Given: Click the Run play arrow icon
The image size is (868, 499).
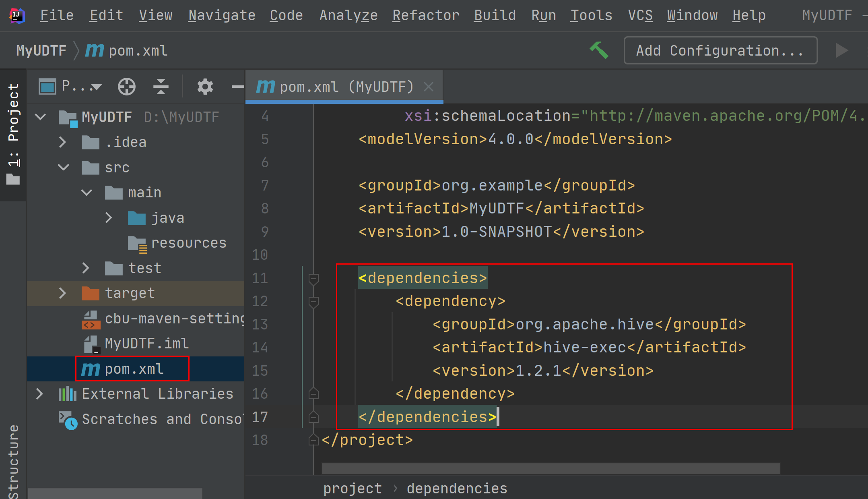Looking at the screenshot, I should [841, 51].
